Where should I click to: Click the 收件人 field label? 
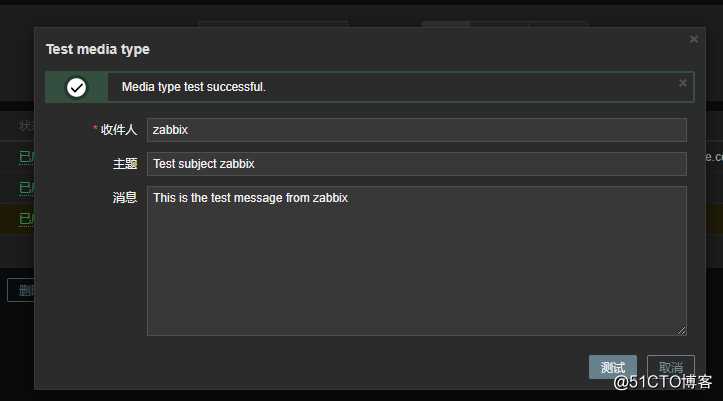119,130
